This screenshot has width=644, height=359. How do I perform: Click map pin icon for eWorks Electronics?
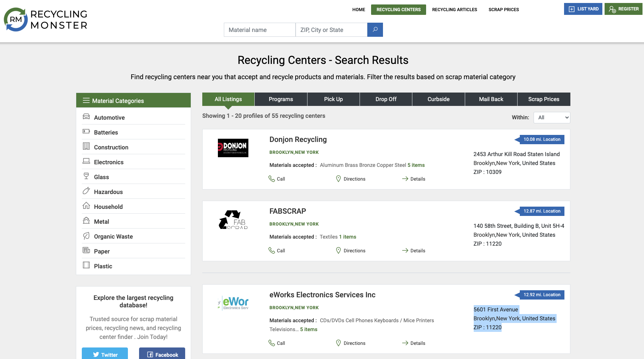[338, 343]
